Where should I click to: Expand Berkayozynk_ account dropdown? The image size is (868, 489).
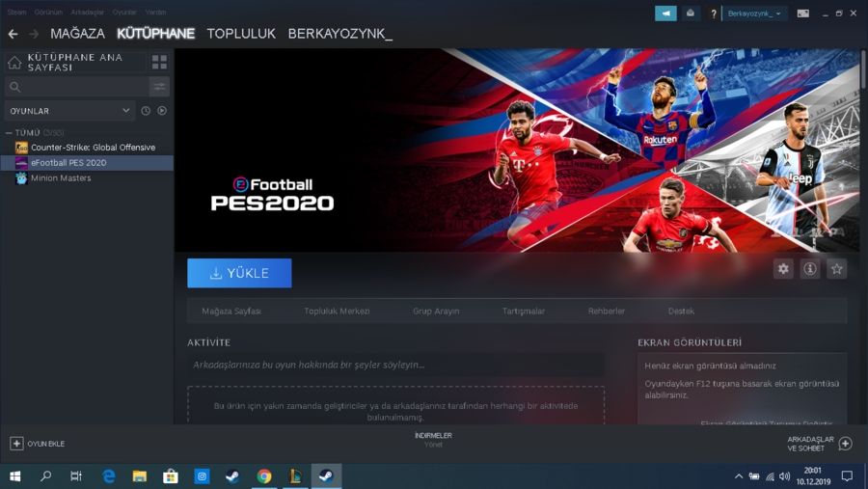coord(755,14)
